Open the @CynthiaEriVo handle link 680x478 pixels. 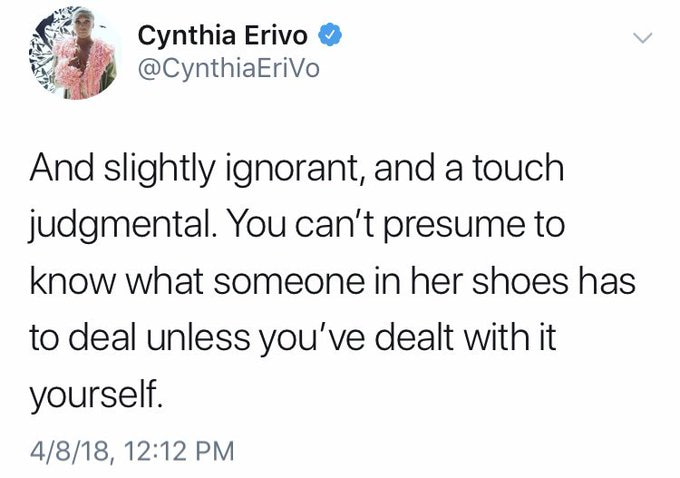coord(228,71)
